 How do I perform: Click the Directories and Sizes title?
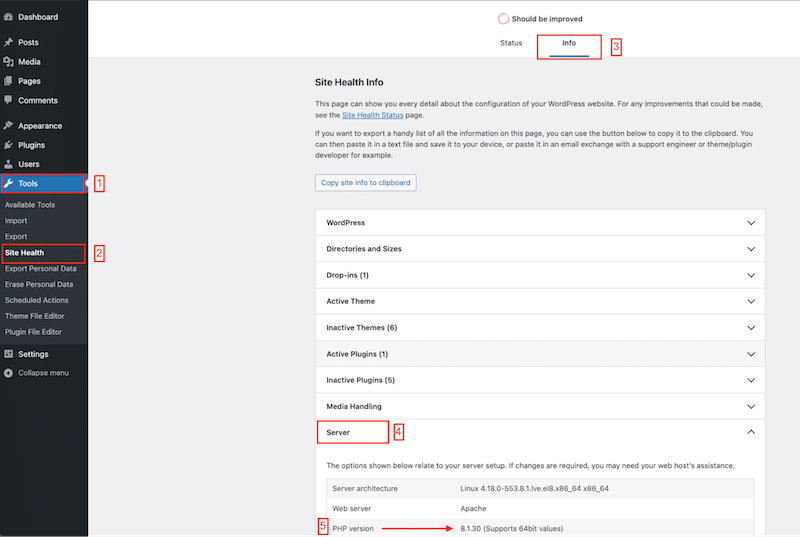(364, 249)
